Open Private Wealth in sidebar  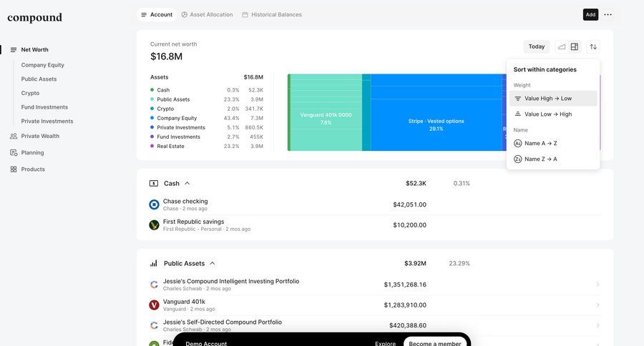coord(39,136)
